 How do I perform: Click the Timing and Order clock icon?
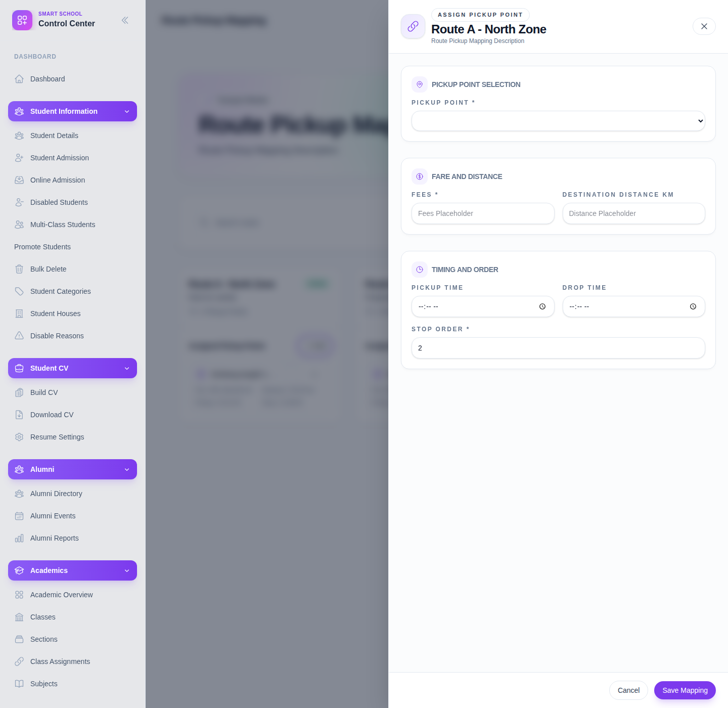[x=420, y=270]
